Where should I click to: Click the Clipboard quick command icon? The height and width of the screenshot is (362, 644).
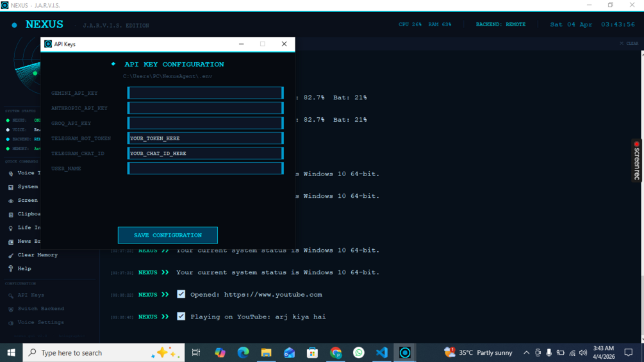(x=11, y=214)
